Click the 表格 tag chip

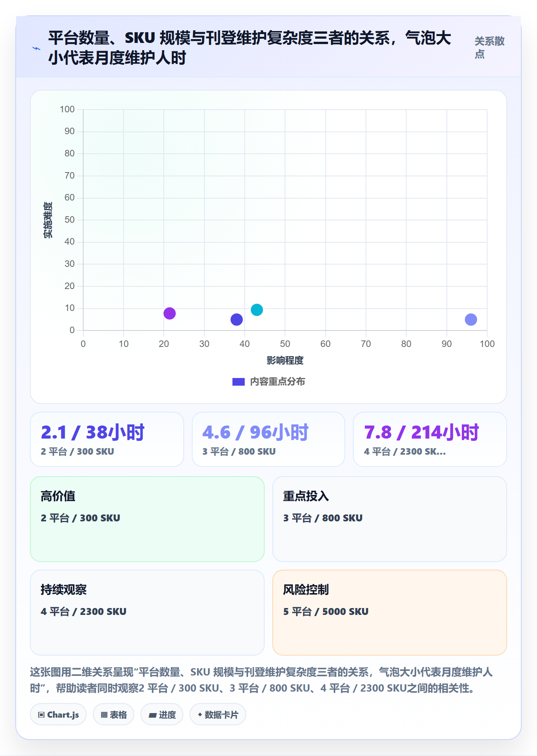pos(114,715)
